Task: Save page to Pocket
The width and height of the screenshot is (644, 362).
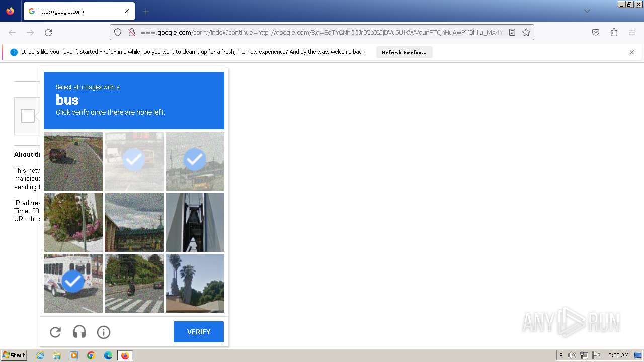Action: click(596, 32)
